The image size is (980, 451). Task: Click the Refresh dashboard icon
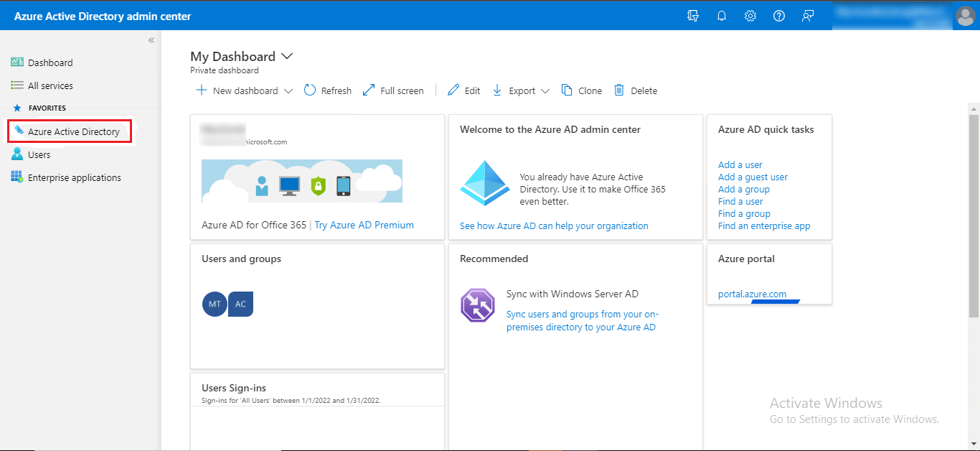[x=310, y=90]
